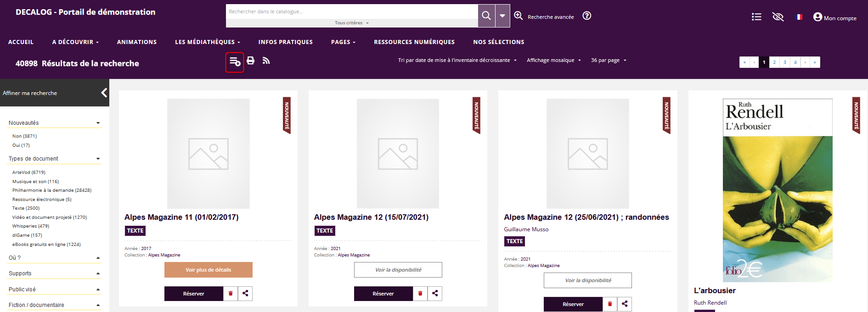This screenshot has height=312, width=868.
Task: Toggle the crossed-eye accessibility icon
Action: pos(778,17)
